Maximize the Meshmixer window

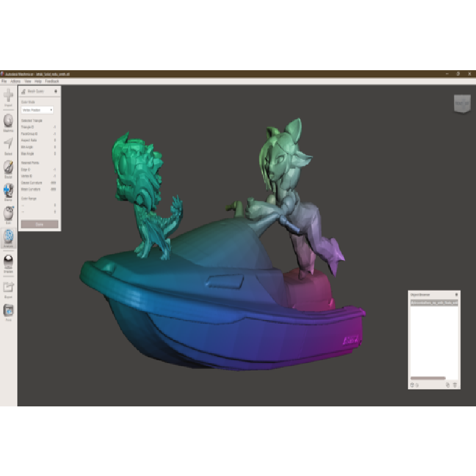pyautogui.click(x=458, y=74)
